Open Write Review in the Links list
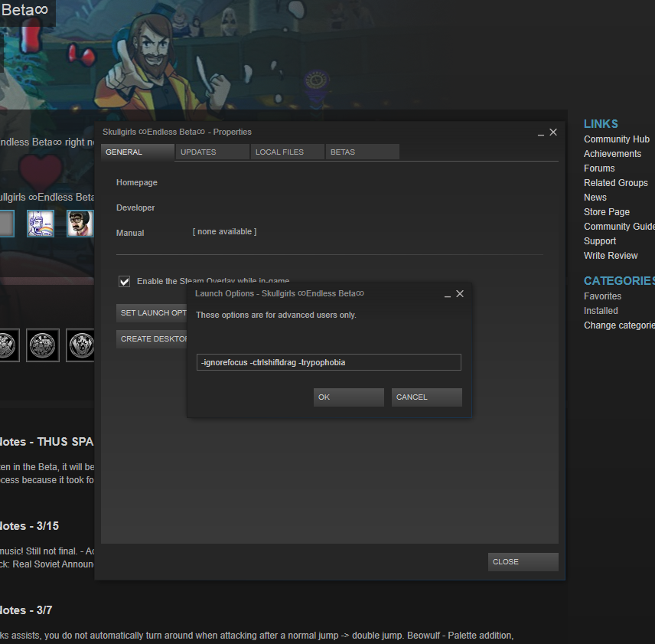 coord(610,256)
